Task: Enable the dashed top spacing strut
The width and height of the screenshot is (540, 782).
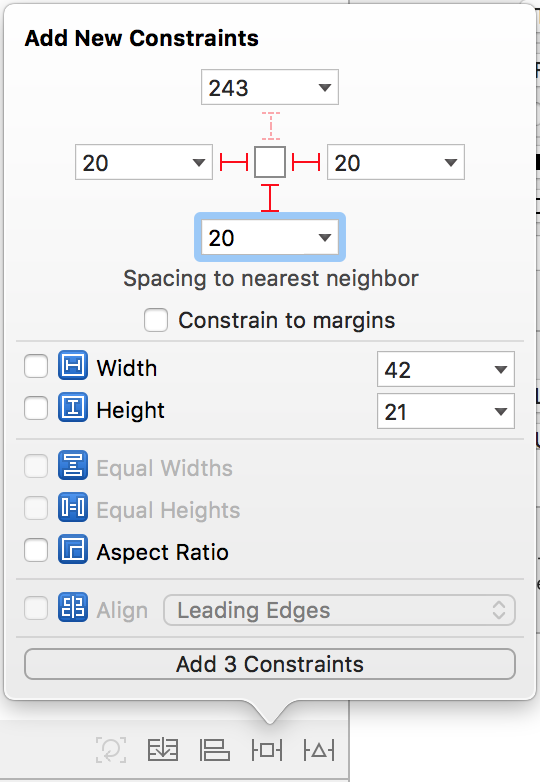Action: click(x=270, y=125)
